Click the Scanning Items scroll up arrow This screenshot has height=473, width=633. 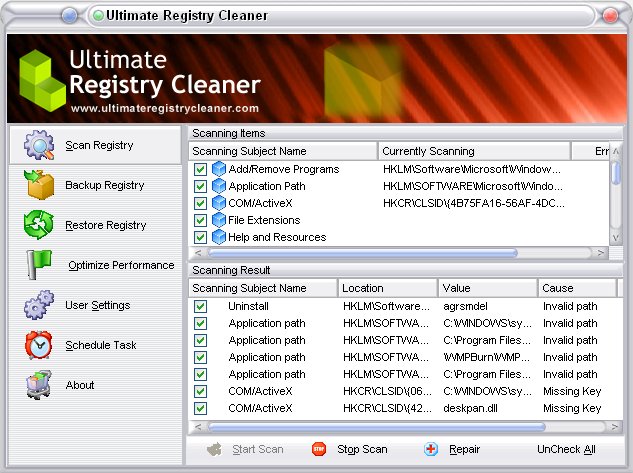616,151
